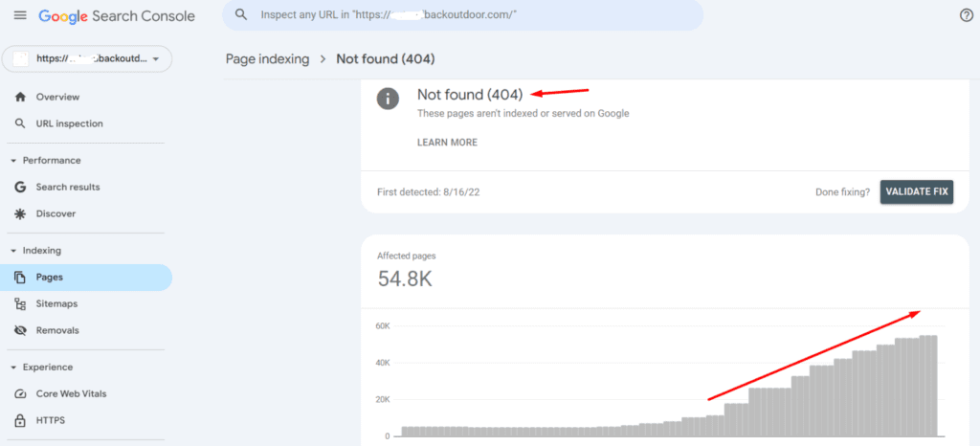Open the hamburger main menu
This screenshot has width=980, height=446.
point(20,16)
